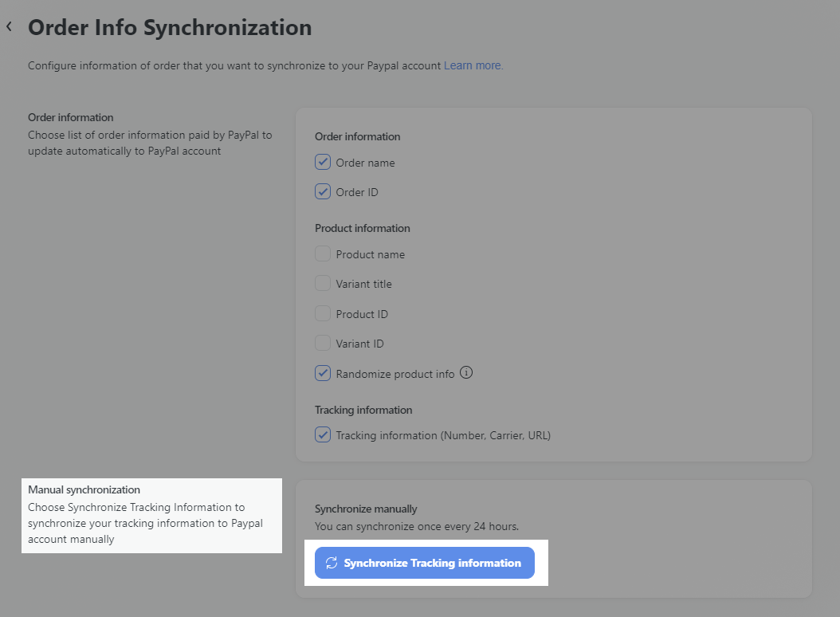Toggle Tracking information (Number, Carrier, URL) checkbox

323,434
